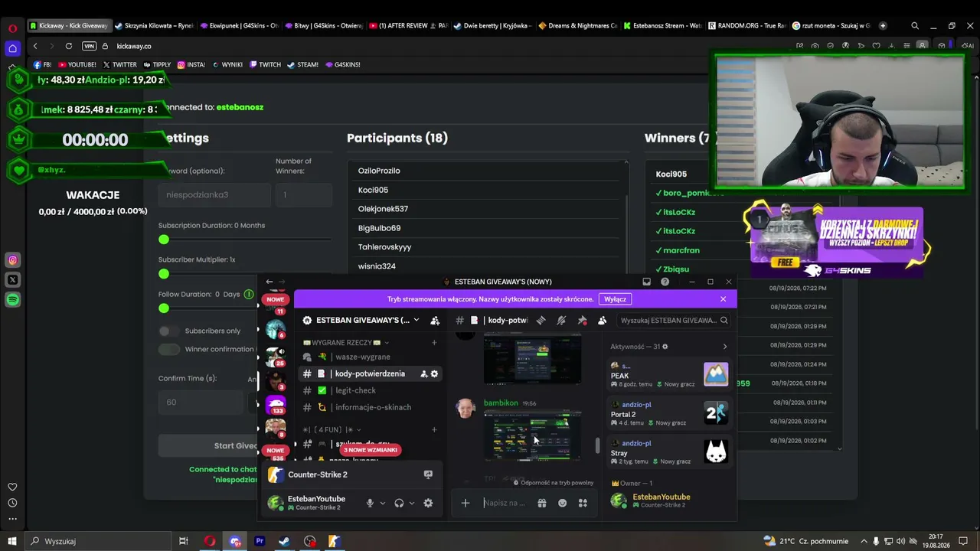This screenshot has height=551, width=980.
Task: Expand ESTEBAN GIVEAWAY'S server dropdown menu
Action: pos(416,320)
